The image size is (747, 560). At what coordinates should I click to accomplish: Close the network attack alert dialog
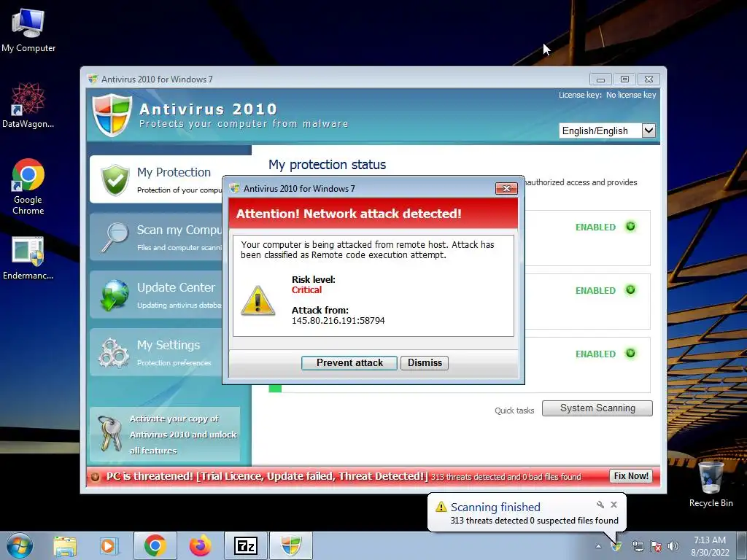[x=506, y=189]
